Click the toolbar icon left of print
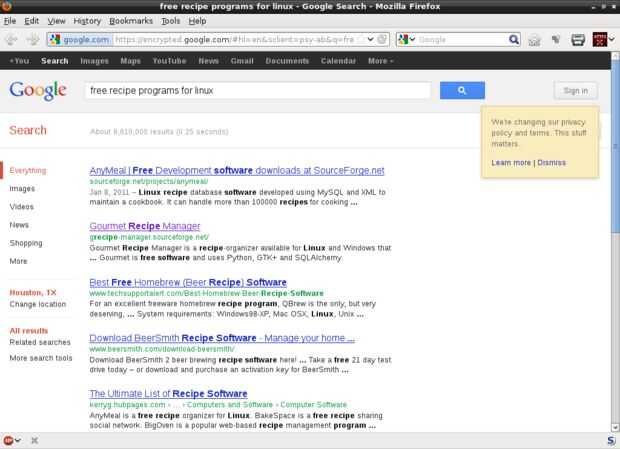Image resolution: width=620 pixels, height=449 pixels. [x=556, y=40]
